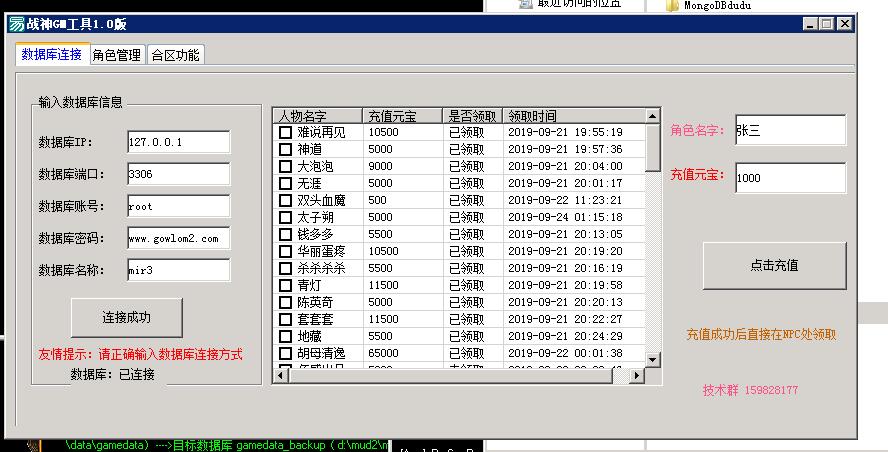The width and height of the screenshot is (888, 452).
Task: Switch to the 角色管理 tab
Action: click(x=117, y=55)
